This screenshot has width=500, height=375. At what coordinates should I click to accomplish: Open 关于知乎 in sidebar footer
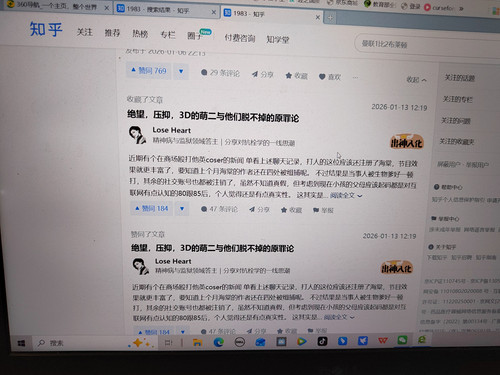(x=442, y=247)
